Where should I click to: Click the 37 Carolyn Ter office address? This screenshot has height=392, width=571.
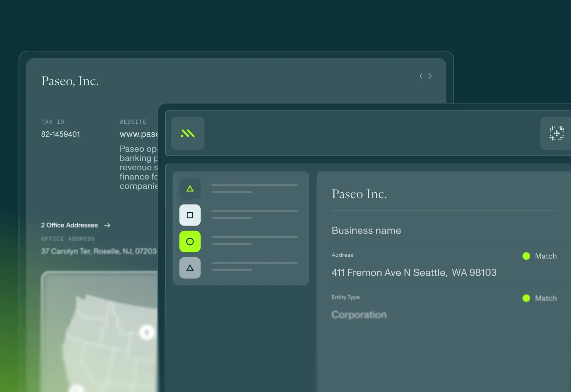pyautogui.click(x=99, y=251)
